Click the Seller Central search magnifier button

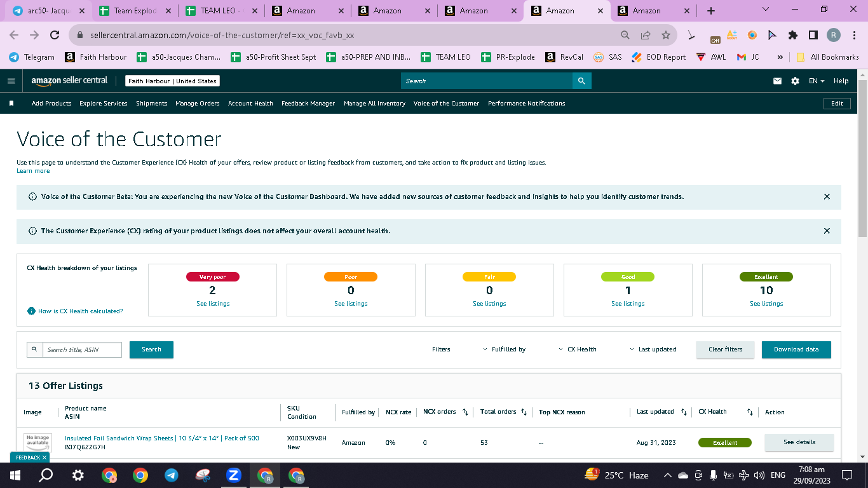tap(581, 81)
